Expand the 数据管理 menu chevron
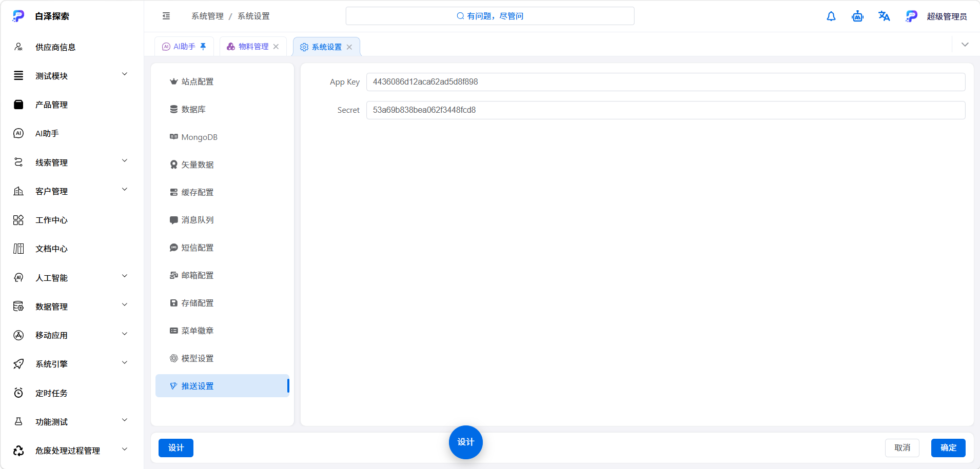This screenshot has height=469, width=980. [x=125, y=305]
